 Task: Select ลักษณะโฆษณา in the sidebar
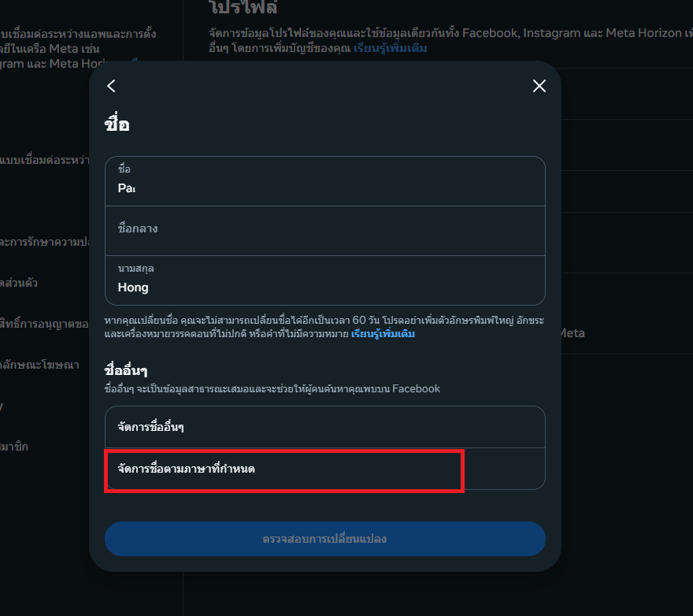tap(40, 365)
